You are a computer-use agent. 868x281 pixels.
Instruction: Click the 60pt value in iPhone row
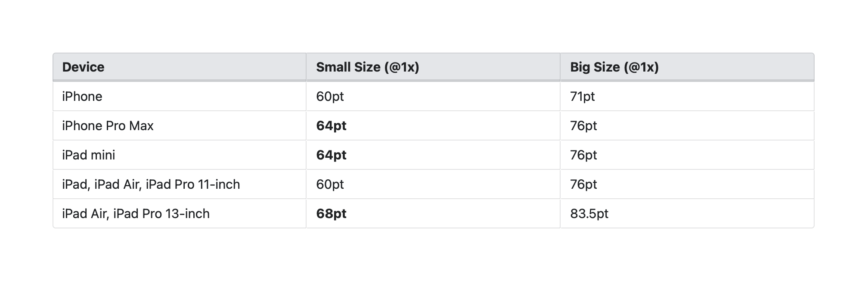coord(330,97)
